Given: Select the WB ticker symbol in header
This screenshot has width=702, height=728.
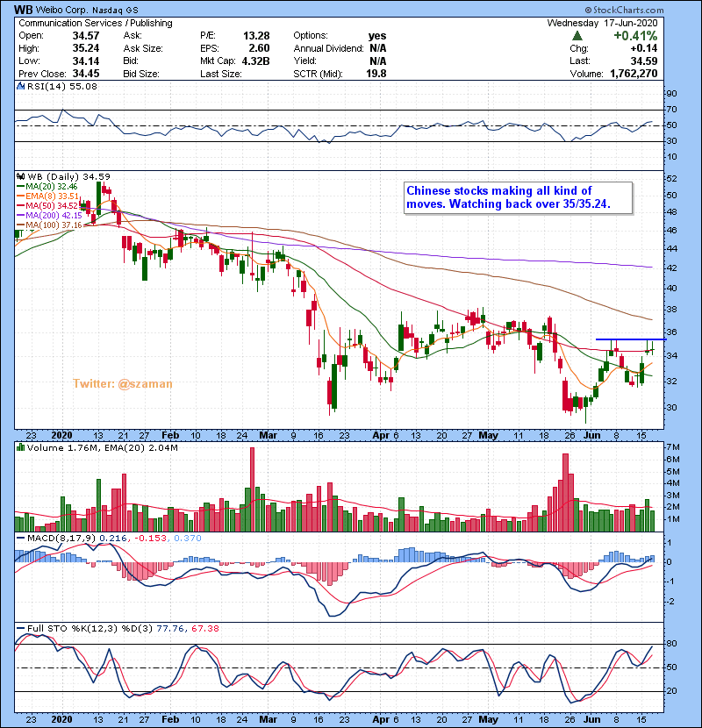Looking at the screenshot, I should click(23, 10).
